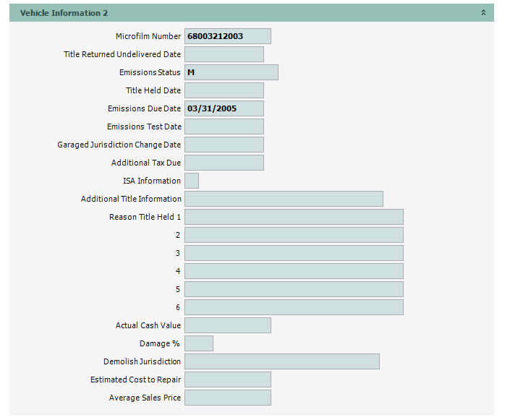The height and width of the screenshot is (420, 510).
Task: Select the Title Returned Undelivered Date field
Action: [x=224, y=54]
